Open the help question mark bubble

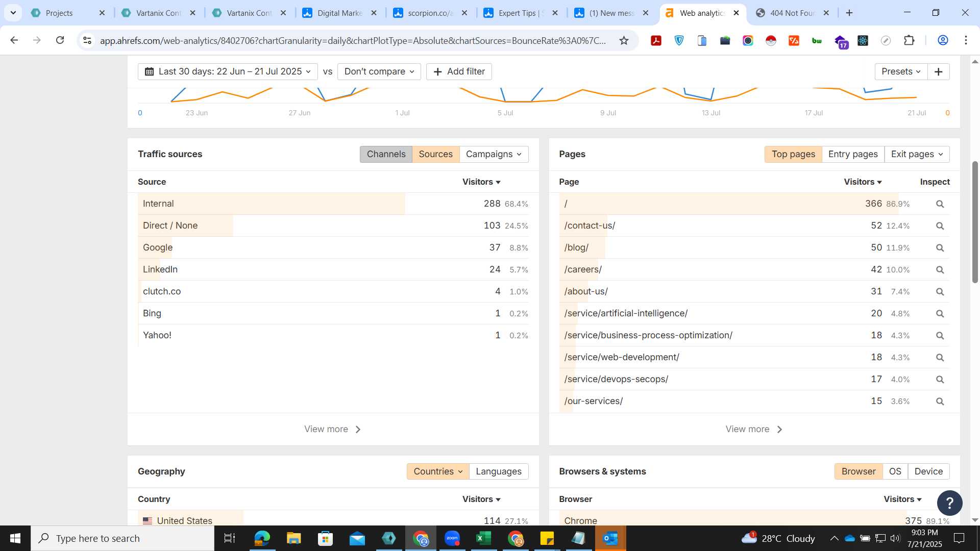(949, 504)
